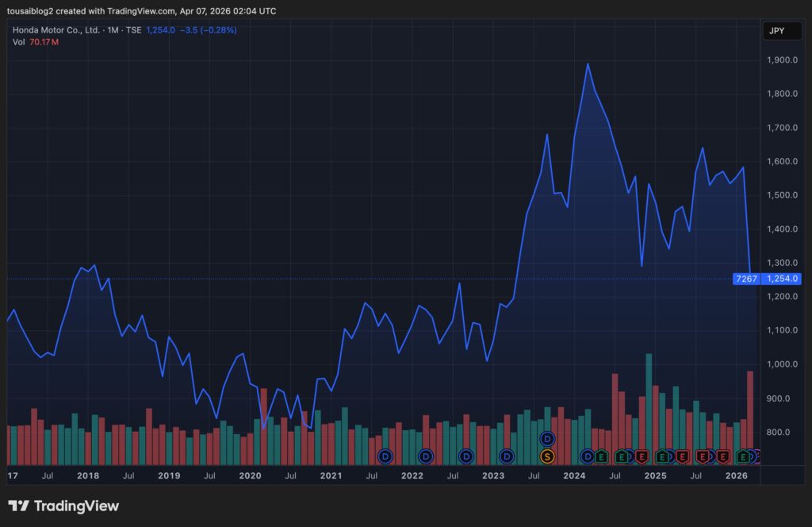The height and width of the screenshot is (527, 812).
Task: Click the D dividend marker stacked above the S marker
Action: pos(546,439)
